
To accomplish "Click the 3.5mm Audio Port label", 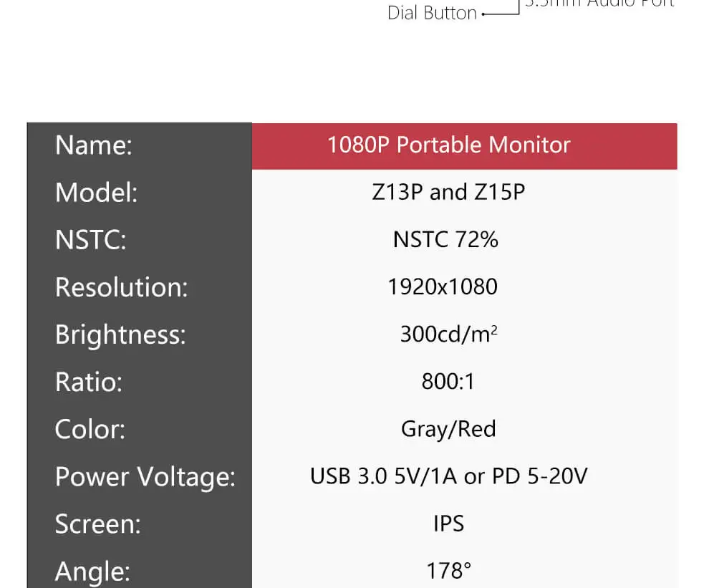I will point(599,4).
